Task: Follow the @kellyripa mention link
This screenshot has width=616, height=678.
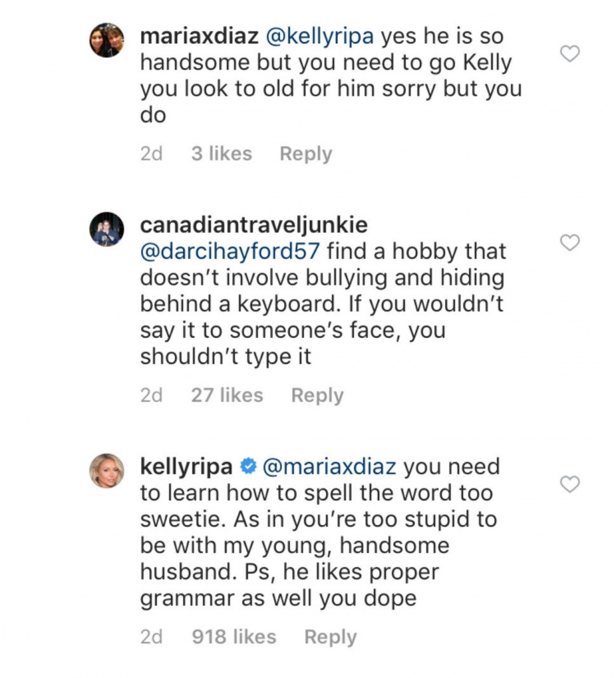Action: point(319,36)
